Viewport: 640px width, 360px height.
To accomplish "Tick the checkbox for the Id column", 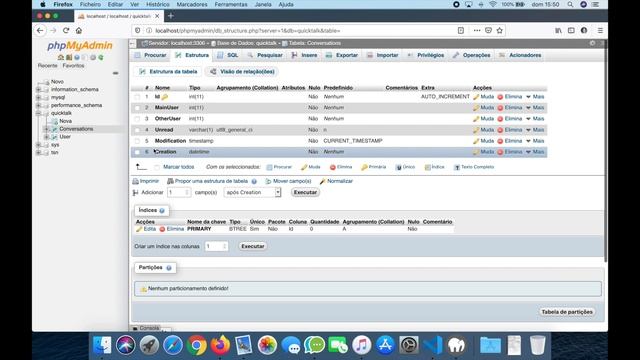I will pos(137,97).
